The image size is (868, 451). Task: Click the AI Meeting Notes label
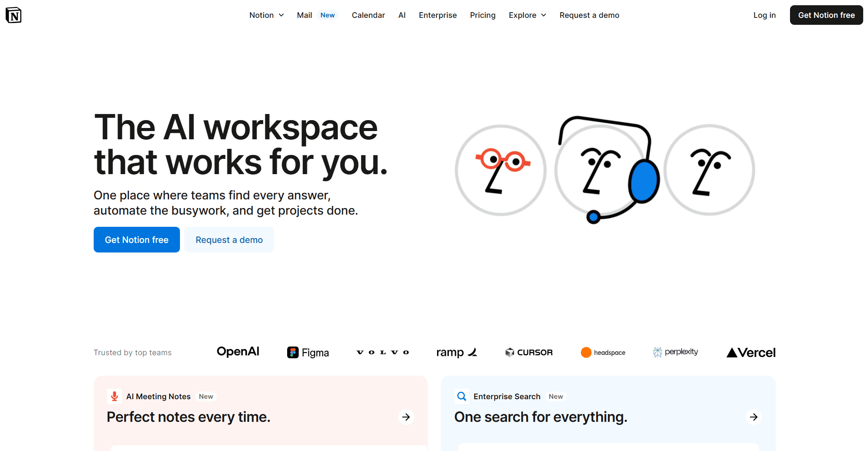pyautogui.click(x=158, y=397)
